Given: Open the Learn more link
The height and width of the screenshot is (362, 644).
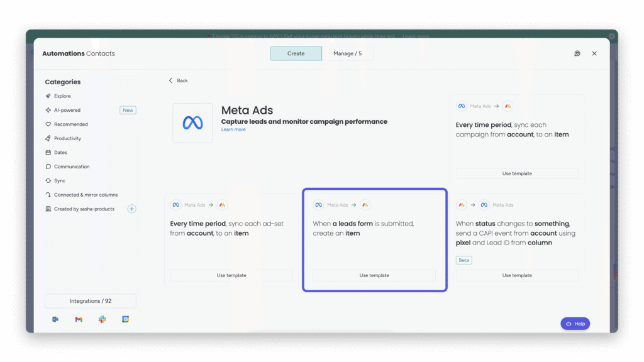Looking at the screenshot, I should point(233,129).
